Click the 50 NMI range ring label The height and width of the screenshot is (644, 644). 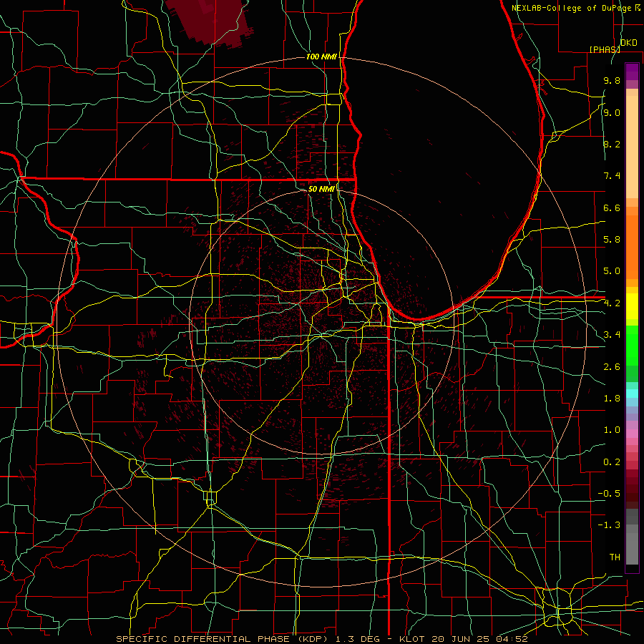pyautogui.click(x=321, y=189)
